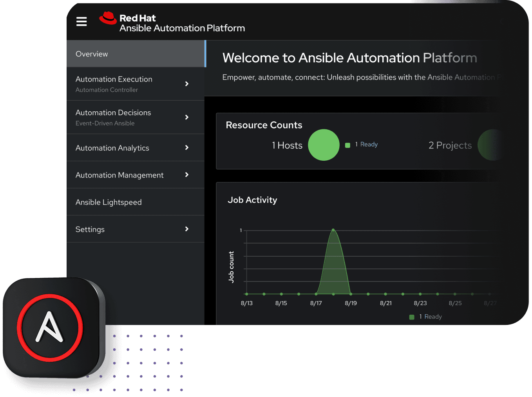532x397 pixels.
Task: Click the Job Activity peak data point
Action: pos(333,230)
